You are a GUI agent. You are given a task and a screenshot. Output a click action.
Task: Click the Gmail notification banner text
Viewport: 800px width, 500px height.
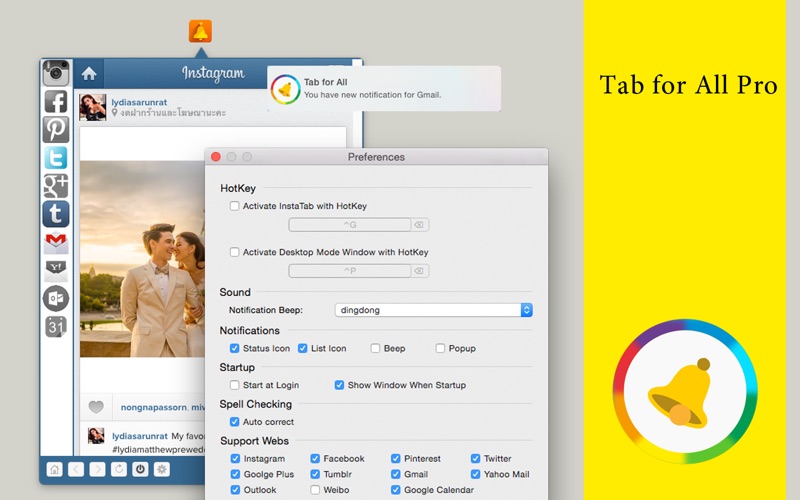(x=372, y=95)
